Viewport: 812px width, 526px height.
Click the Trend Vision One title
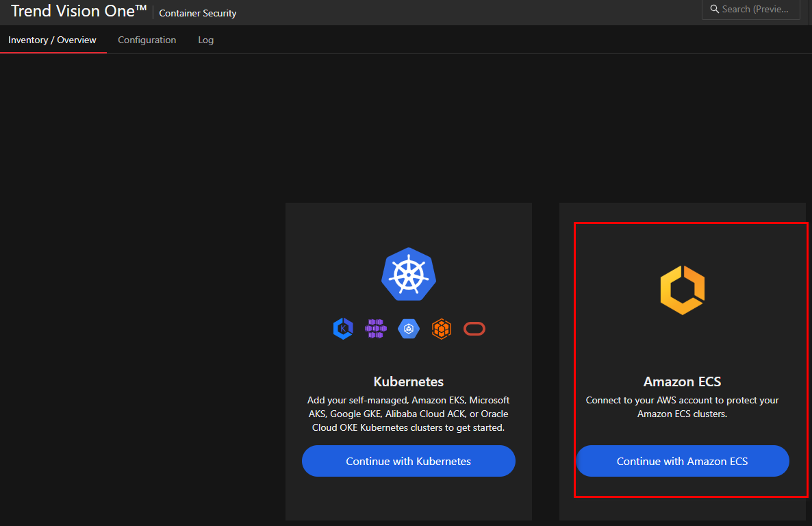[79, 11]
